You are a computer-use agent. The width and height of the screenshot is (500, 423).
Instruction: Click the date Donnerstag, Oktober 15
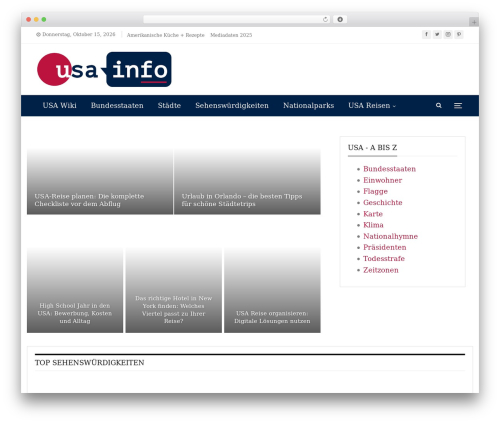76,34
